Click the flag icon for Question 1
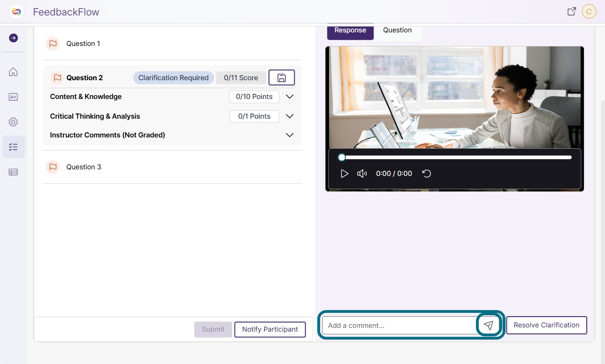Screen dimensions: 605x364 point(53,44)
